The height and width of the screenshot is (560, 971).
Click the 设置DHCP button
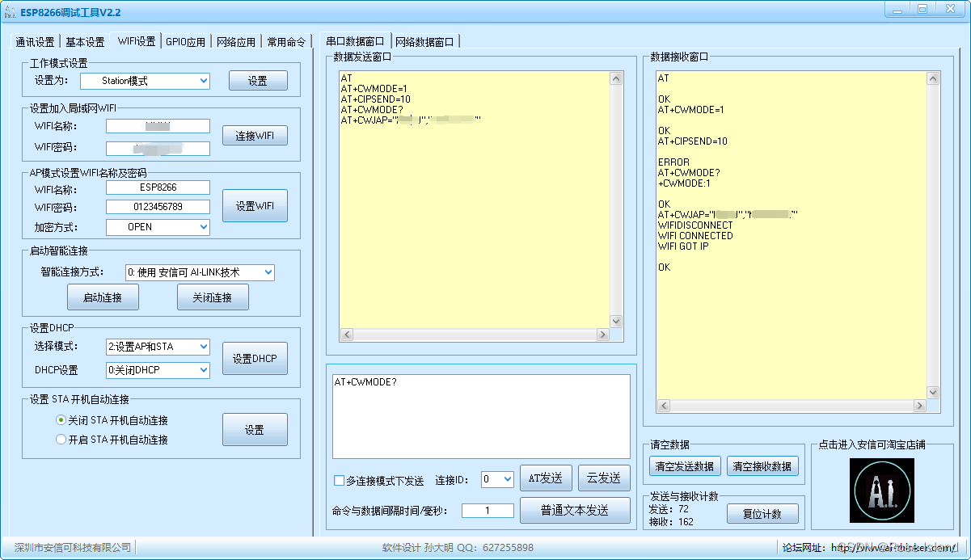(255, 359)
